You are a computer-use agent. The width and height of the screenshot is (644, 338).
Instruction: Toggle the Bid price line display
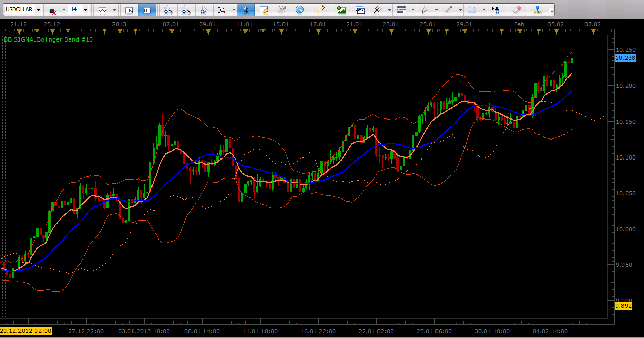[x=129, y=9]
